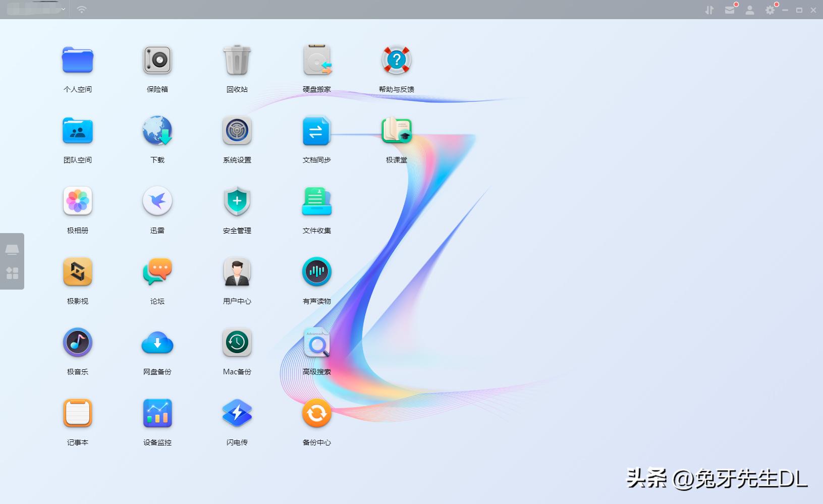Launch 闪电传 lightning transfer app

pos(237,414)
